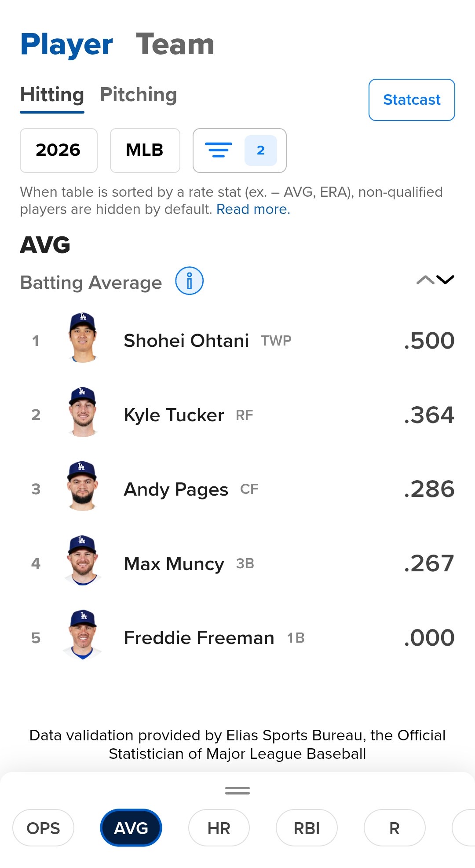Switch to the Pitching tab
This screenshot has width=475, height=868.
click(139, 95)
